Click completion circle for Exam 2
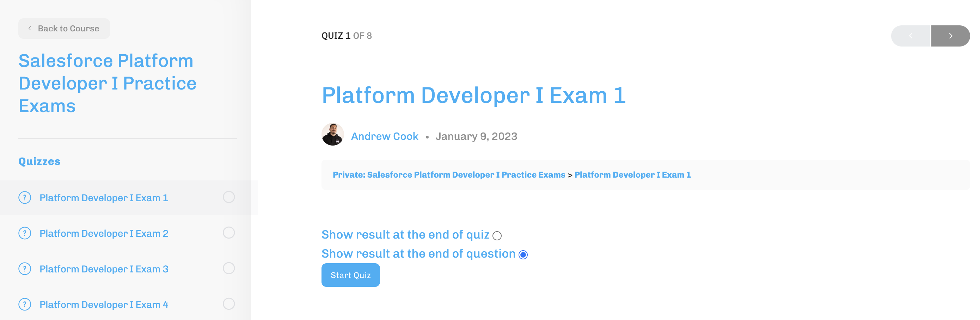Image resolution: width=980 pixels, height=320 pixels. [x=229, y=233]
